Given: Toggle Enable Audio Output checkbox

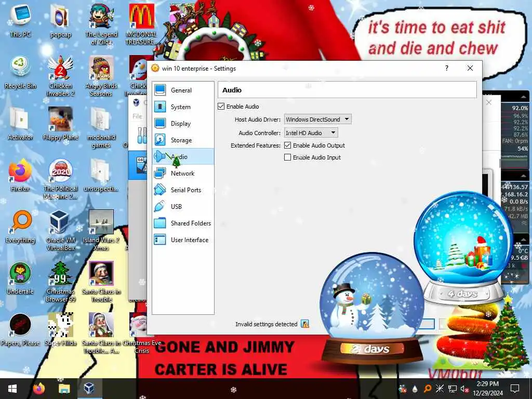Looking at the screenshot, I should 287,145.
